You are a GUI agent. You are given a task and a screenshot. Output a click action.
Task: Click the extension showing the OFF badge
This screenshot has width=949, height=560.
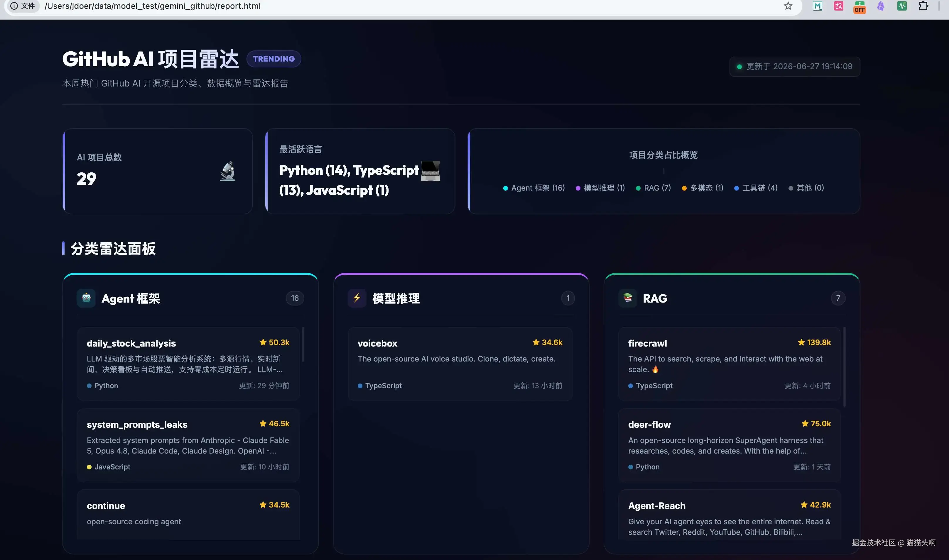[859, 7]
